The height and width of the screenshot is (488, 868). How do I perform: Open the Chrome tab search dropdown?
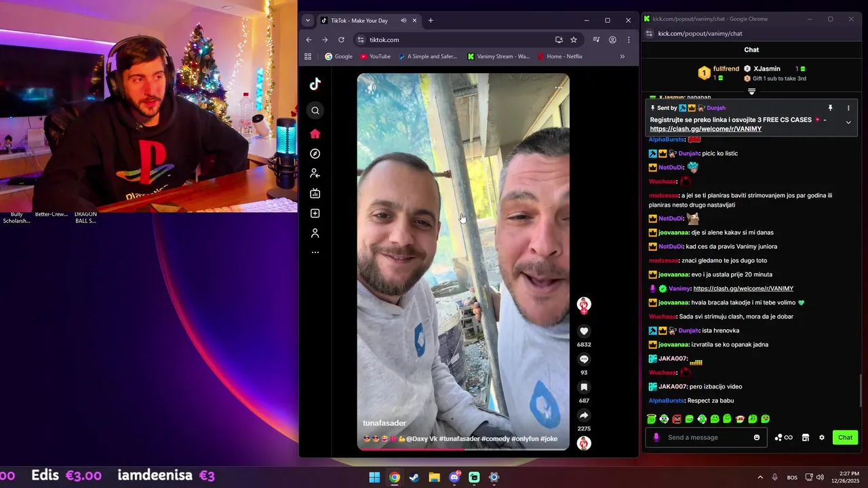[308, 20]
